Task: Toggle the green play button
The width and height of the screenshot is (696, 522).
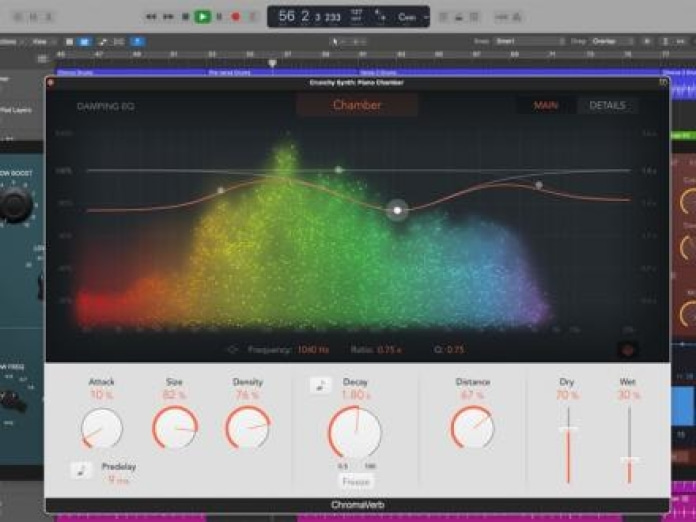Action: click(203, 17)
